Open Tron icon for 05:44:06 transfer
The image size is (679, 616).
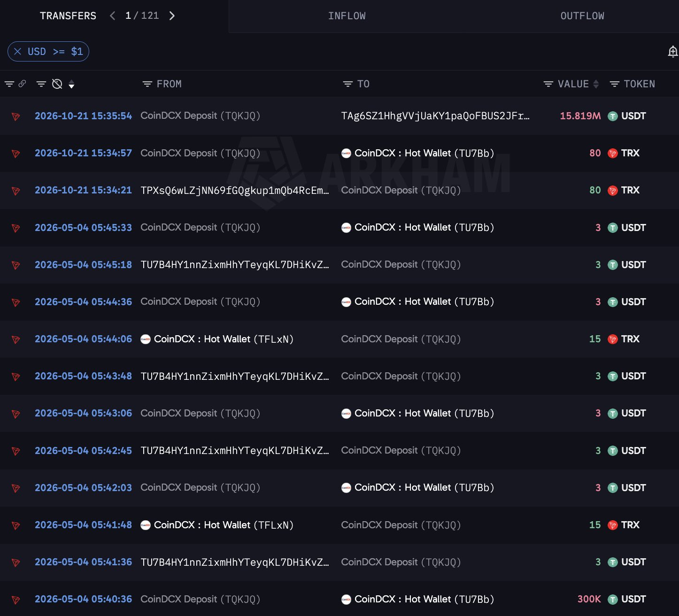tap(15, 339)
